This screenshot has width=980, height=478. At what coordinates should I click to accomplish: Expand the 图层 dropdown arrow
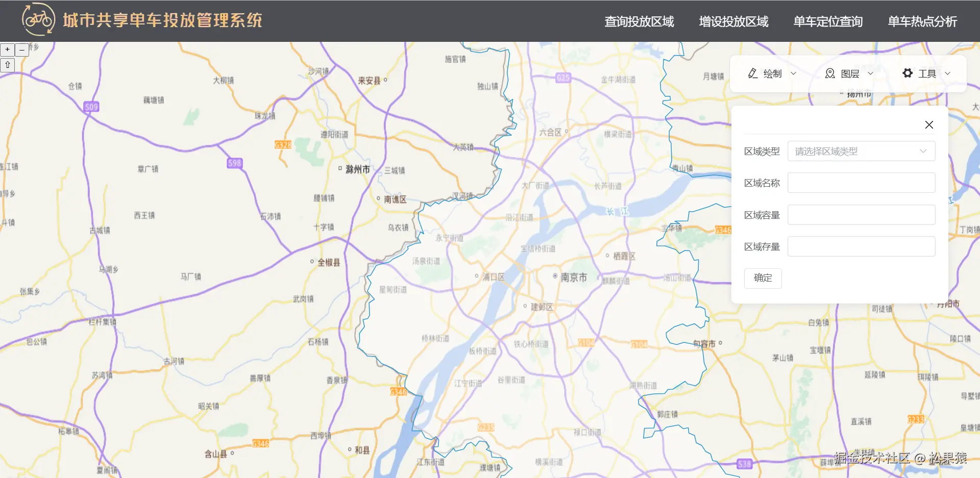(x=871, y=73)
